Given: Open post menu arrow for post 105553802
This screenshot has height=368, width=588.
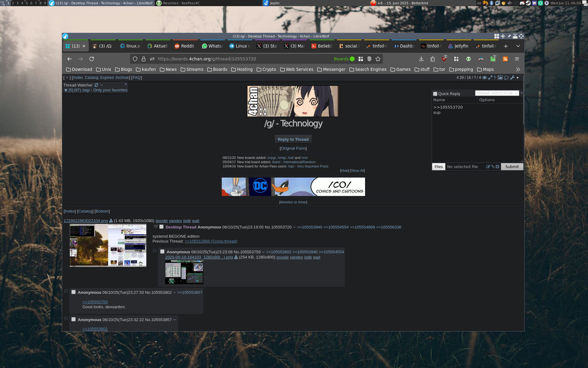Looking at the screenshot, I should coord(175,293).
